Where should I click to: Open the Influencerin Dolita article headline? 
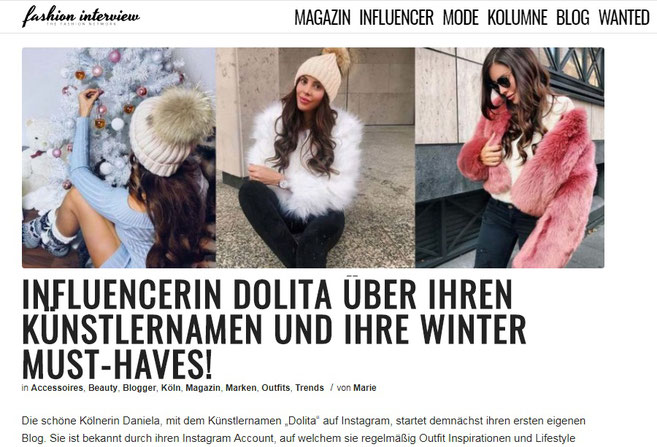(x=274, y=329)
